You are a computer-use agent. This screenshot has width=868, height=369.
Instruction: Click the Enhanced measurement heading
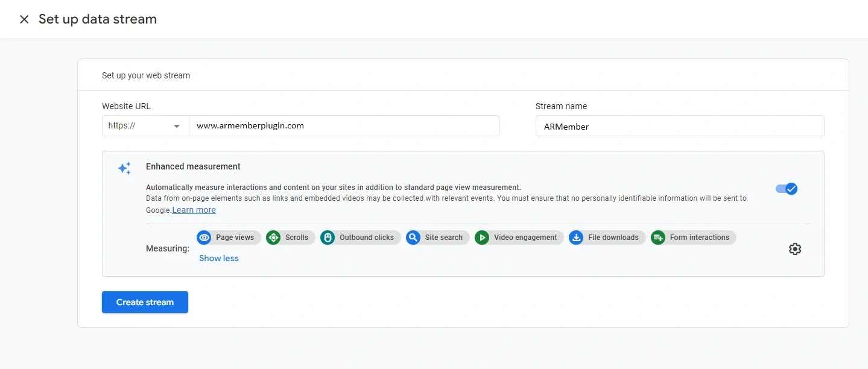point(193,166)
